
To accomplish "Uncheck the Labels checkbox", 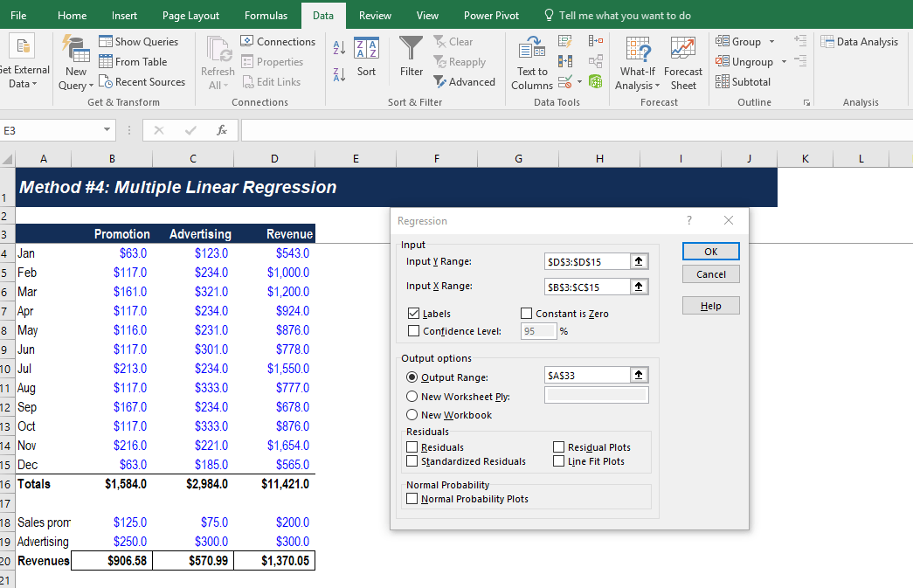I will point(414,314).
